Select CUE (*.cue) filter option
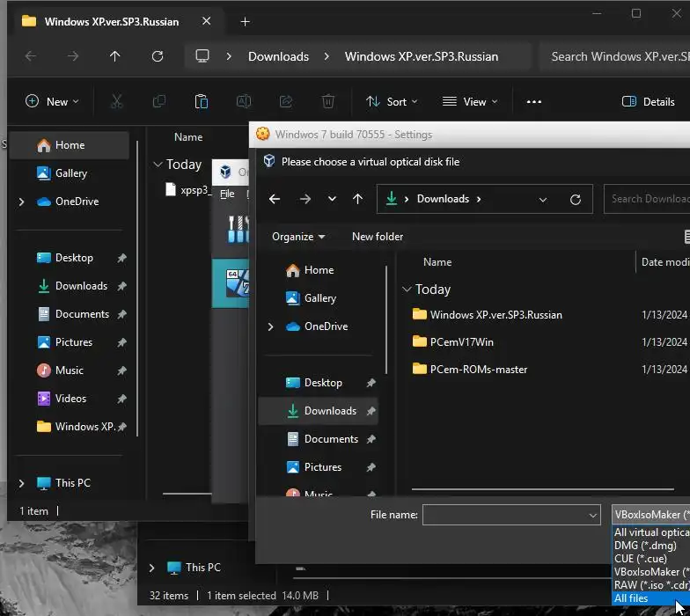The height and width of the screenshot is (616, 690). point(651,559)
